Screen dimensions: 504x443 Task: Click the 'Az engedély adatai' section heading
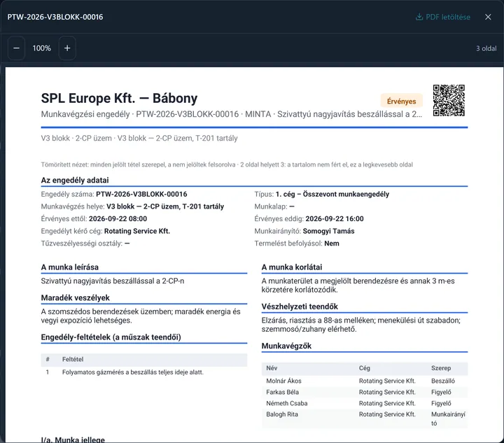75,181
